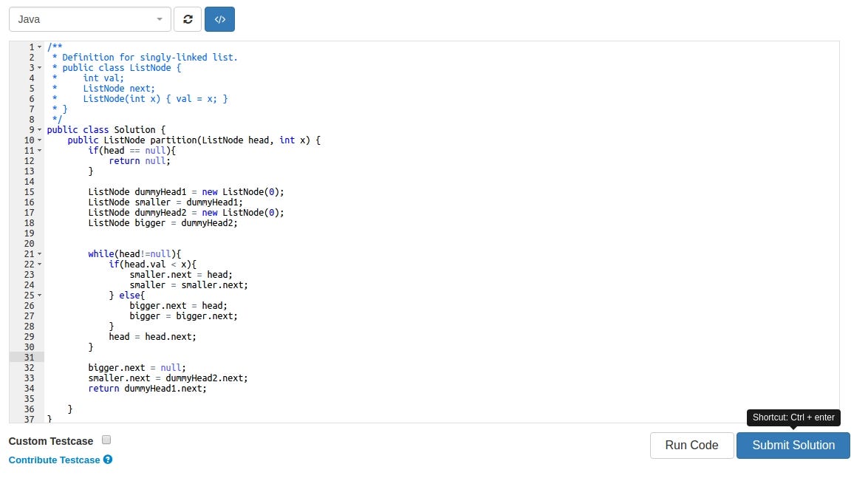
Task: Collapse the if block at line 22
Action: click(x=39, y=264)
